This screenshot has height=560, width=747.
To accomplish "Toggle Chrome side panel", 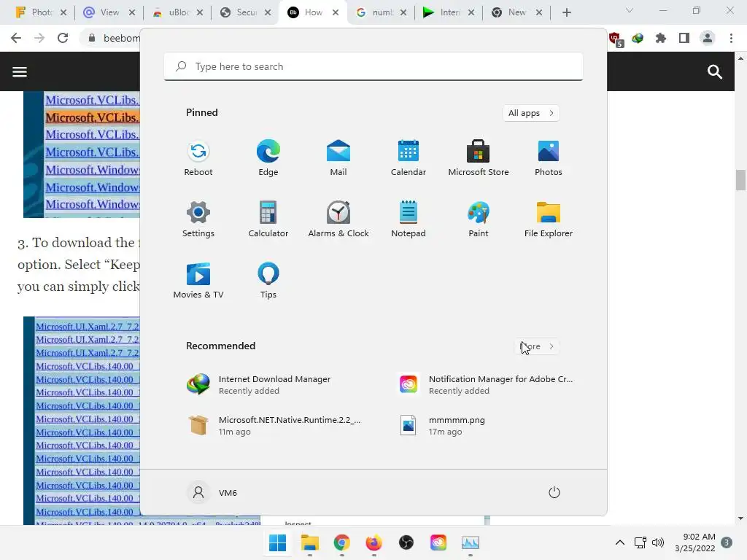I will point(684,38).
